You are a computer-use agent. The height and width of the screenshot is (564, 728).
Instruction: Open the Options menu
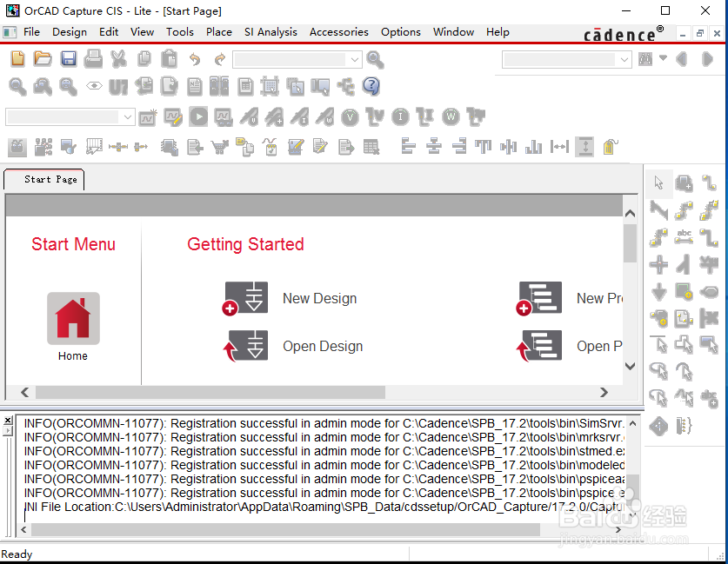[x=401, y=32]
